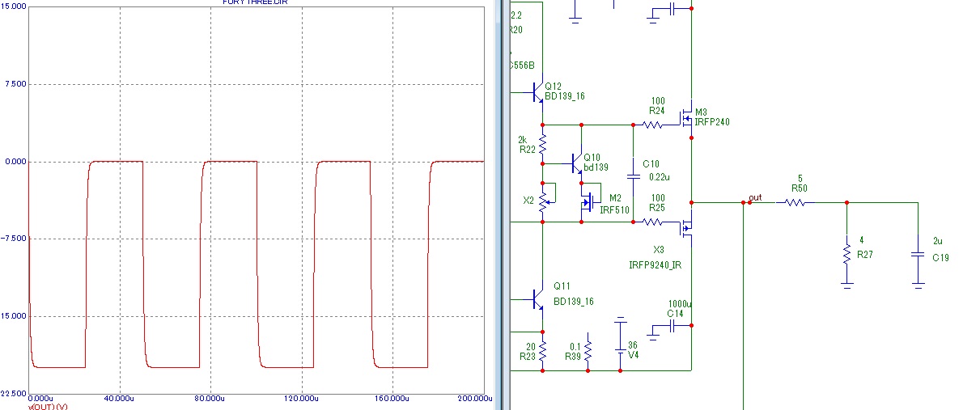Select the R39 resistor symbol
Image resolution: width=980 pixels, height=410 pixels.
click(588, 351)
